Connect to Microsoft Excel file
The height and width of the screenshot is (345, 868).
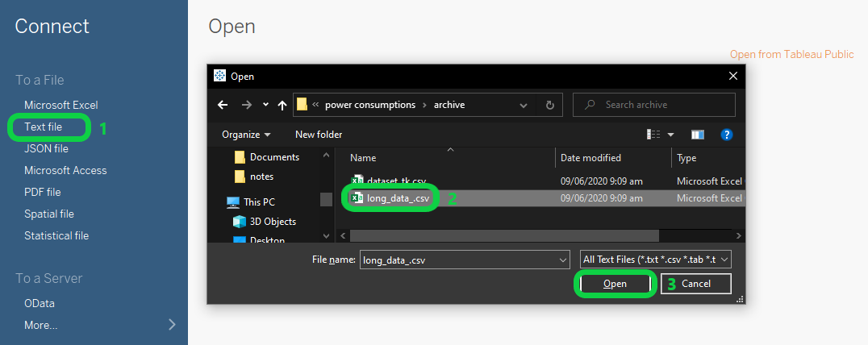click(61, 105)
